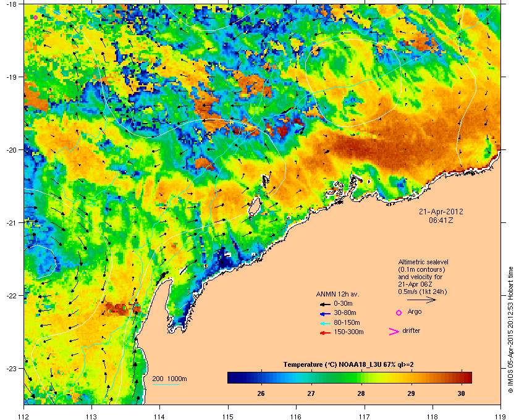Click the 'drifter' legend label
Screen dimensions: 519x420
pos(411,330)
